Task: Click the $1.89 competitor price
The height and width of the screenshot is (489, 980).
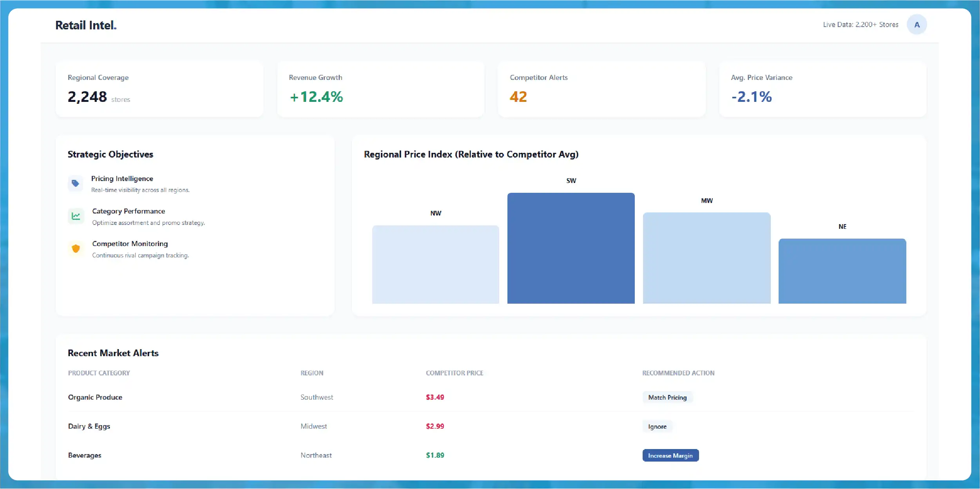Action: tap(435, 455)
